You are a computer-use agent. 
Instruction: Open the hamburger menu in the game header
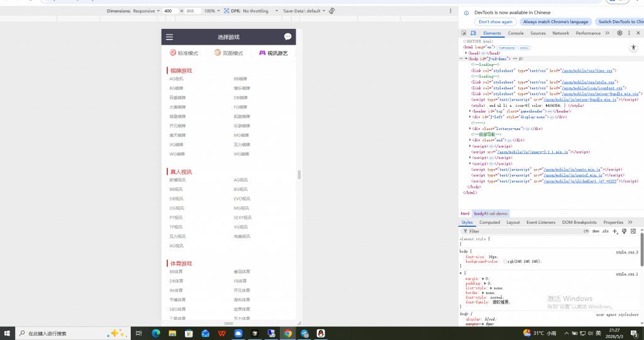[169, 37]
